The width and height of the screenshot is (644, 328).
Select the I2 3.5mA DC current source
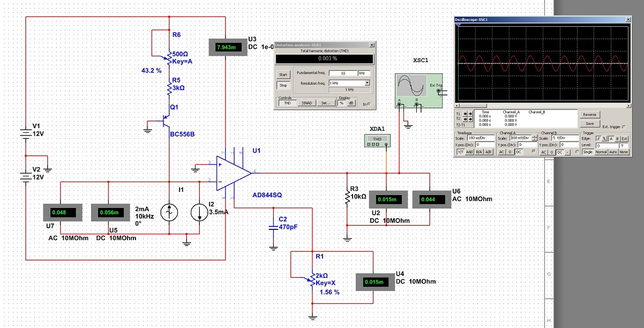pos(199,212)
